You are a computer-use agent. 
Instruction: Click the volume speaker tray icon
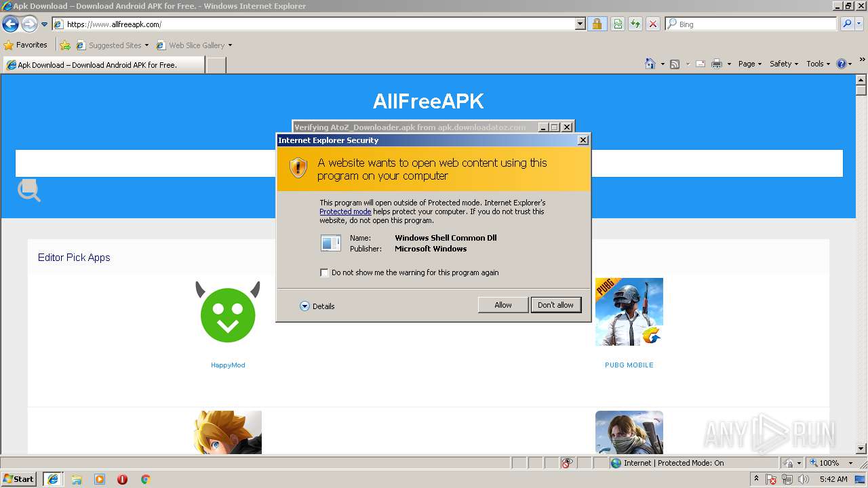(804, 479)
